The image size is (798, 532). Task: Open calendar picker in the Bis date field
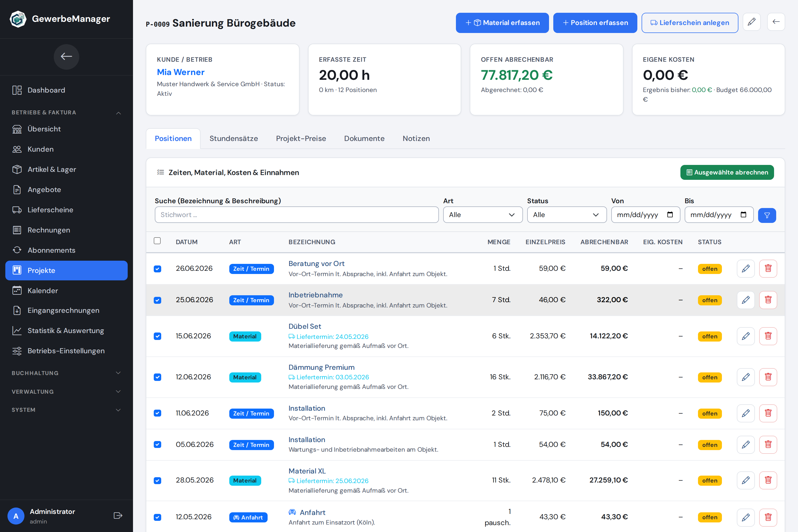[743, 215]
